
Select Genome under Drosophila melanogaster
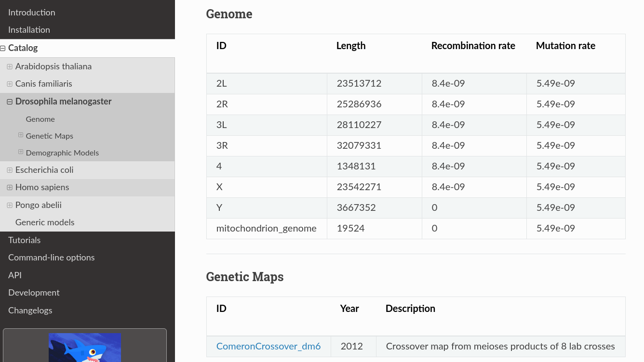tap(40, 119)
